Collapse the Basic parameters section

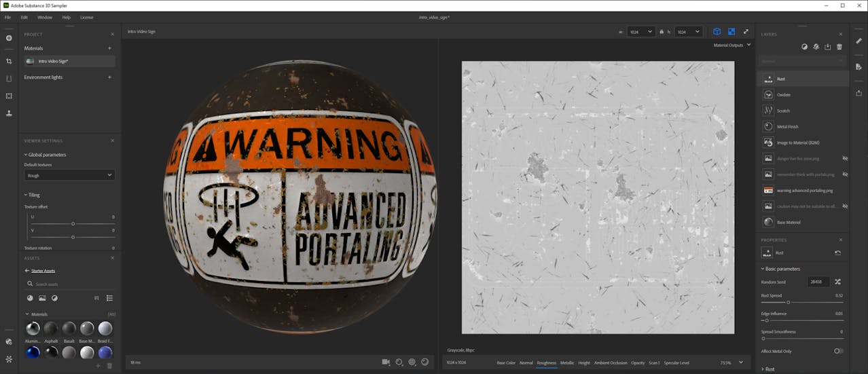click(780, 269)
